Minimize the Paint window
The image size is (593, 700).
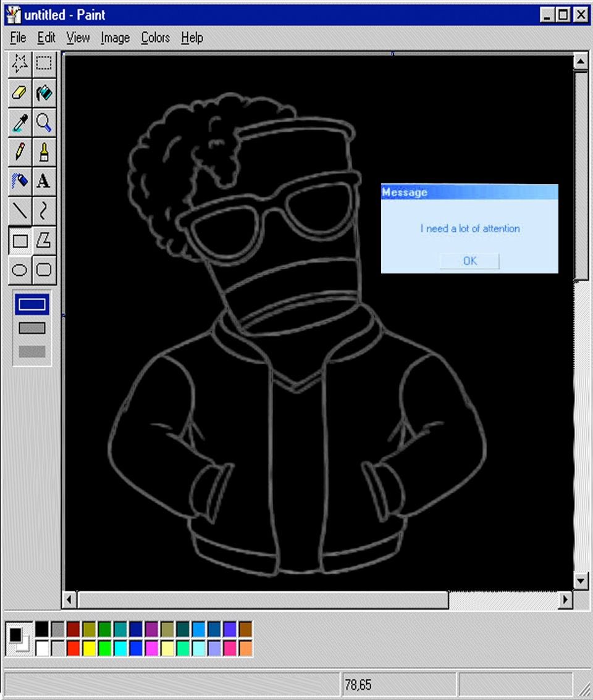tap(547, 15)
